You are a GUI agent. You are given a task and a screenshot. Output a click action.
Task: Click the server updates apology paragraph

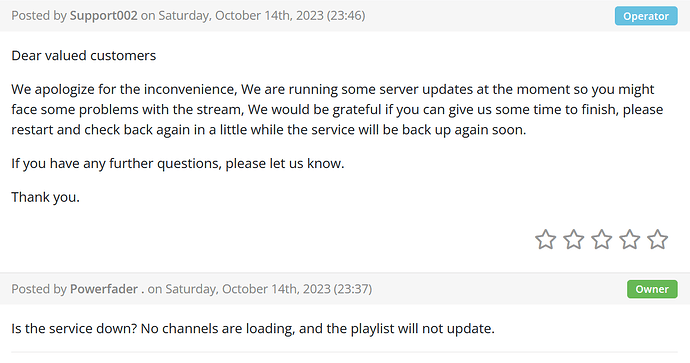click(x=337, y=110)
